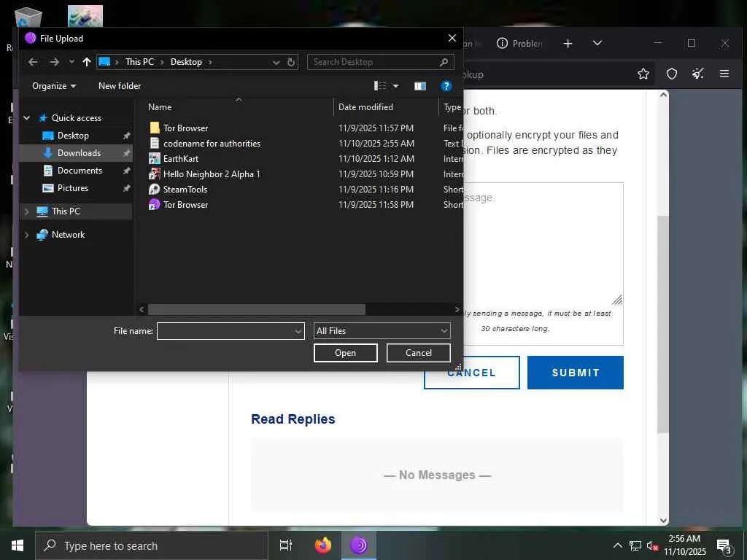Open browser hamburger application menu
This screenshot has height=560, width=747.
click(x=724, y=74)
